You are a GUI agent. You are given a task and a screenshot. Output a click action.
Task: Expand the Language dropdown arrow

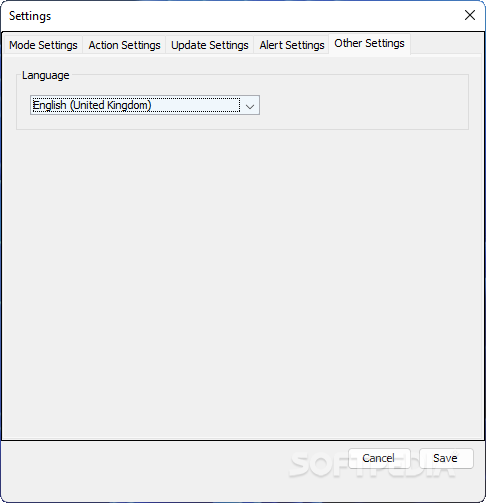coord(250,106)
